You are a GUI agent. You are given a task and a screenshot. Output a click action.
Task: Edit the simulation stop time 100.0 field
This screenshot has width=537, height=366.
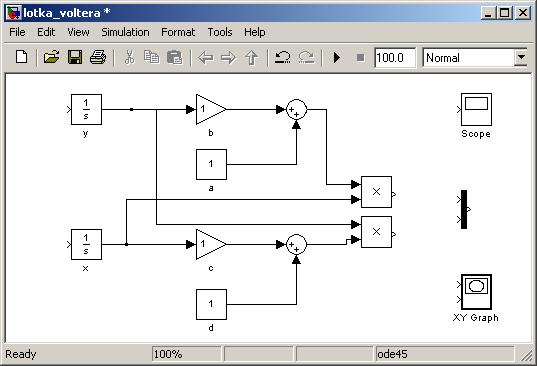(395, 58)
